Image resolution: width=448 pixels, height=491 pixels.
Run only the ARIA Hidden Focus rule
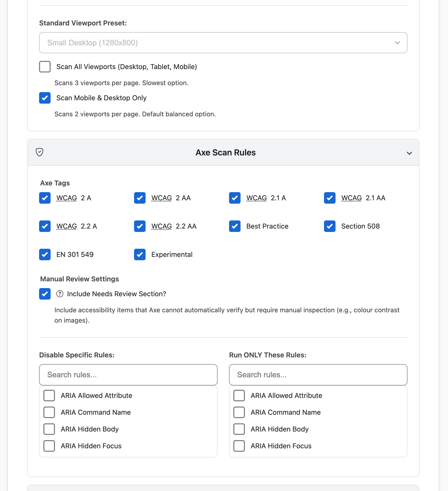point(239,446)
